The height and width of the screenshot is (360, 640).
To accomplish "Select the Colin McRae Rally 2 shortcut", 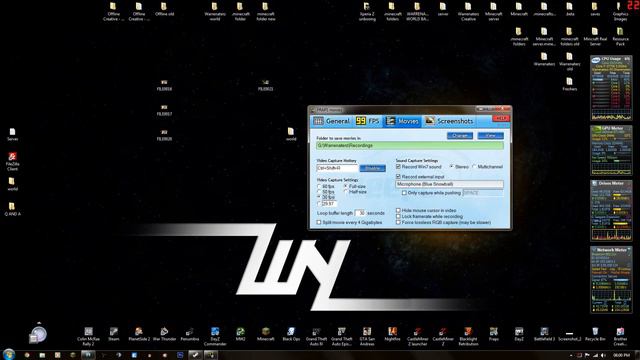I will pyautogui.click(x=88, y=336).
